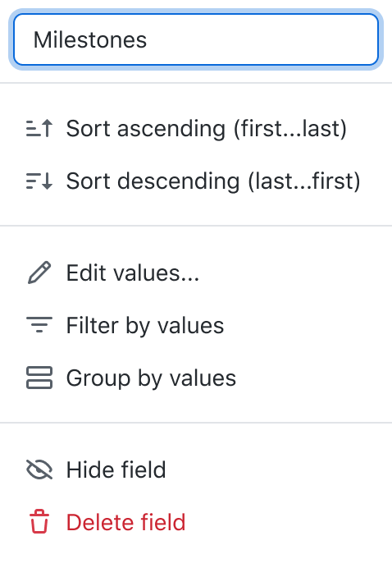Click empty space inside the name field
The image size is (392, 568).
[x=262, y=39]
